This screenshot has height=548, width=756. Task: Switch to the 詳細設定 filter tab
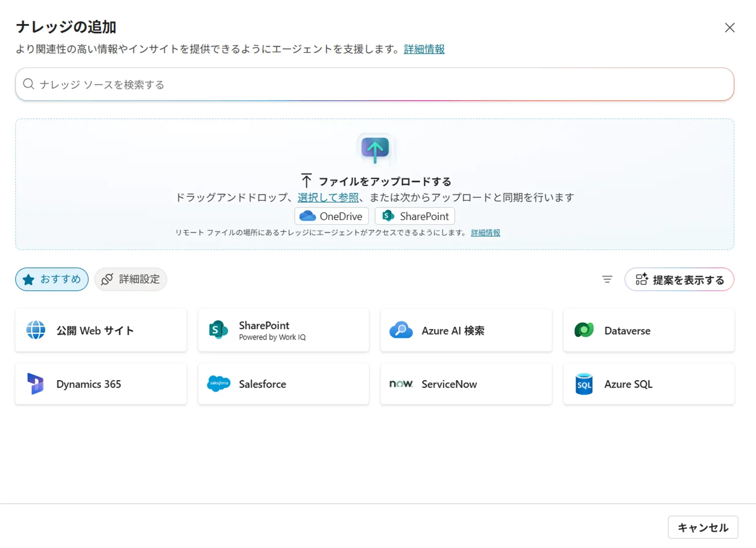(x=131, y=279)
